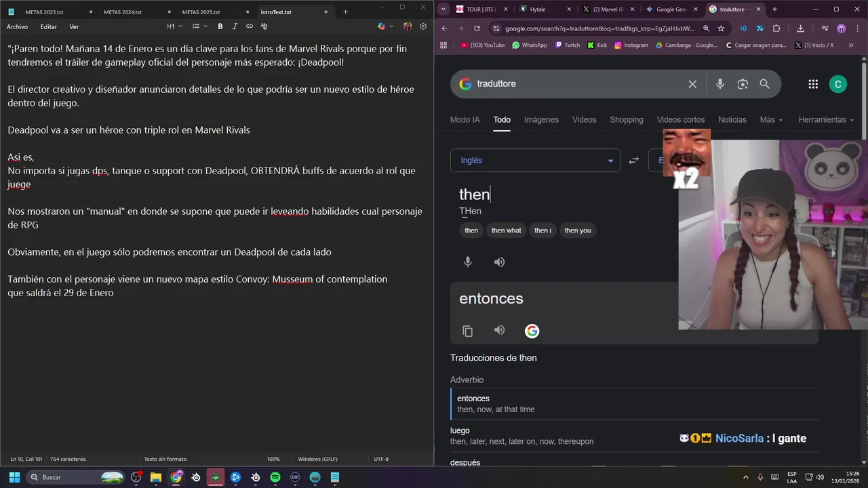
Task: Insert a link from the Notepad toolbar
Action: tap(250, 26)
